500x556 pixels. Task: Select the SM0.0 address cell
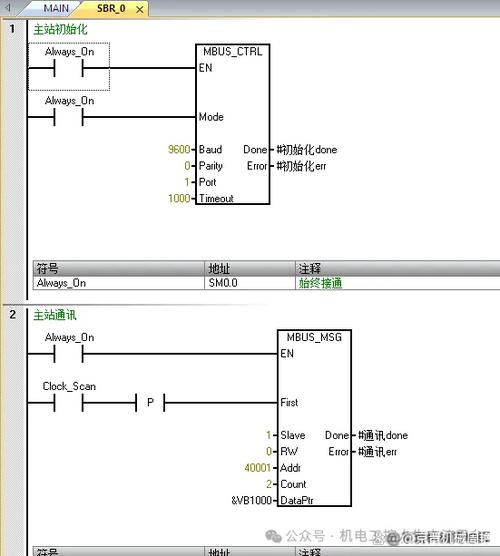click(250, 283)
